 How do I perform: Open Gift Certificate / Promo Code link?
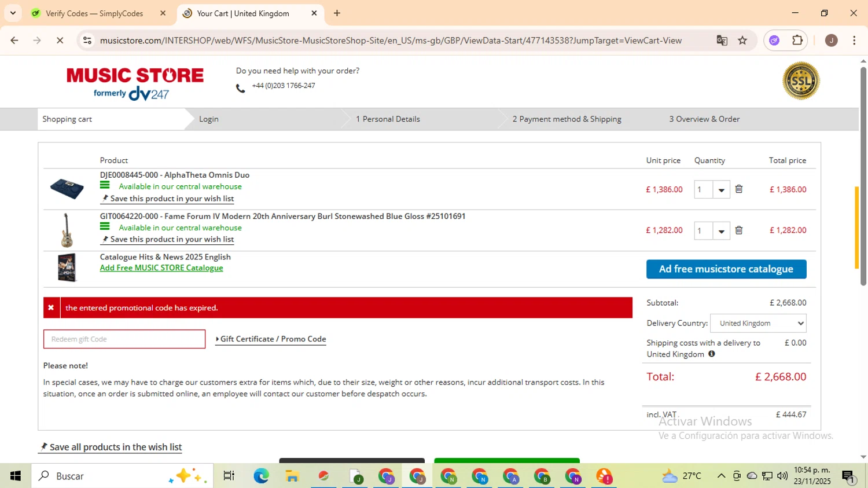(271, 339)
